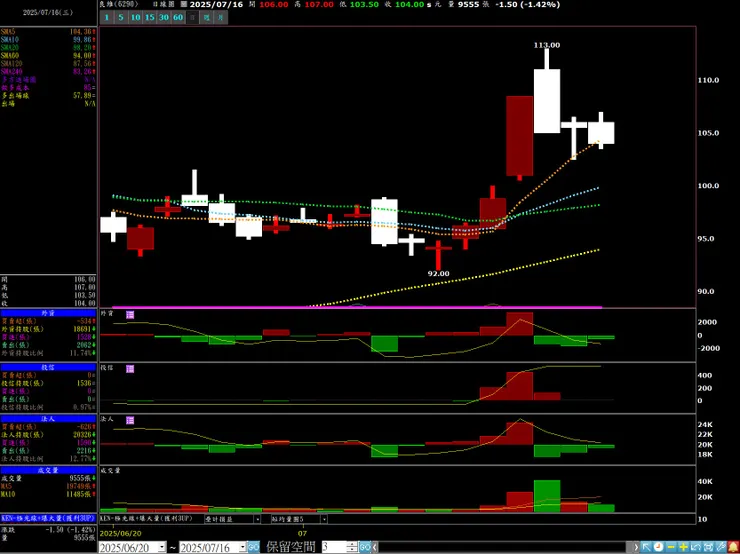Image resolution: width=740 pixels, height=554 pixels.
Task: Click the SMA240 legend entry
Action: [48, 72]
